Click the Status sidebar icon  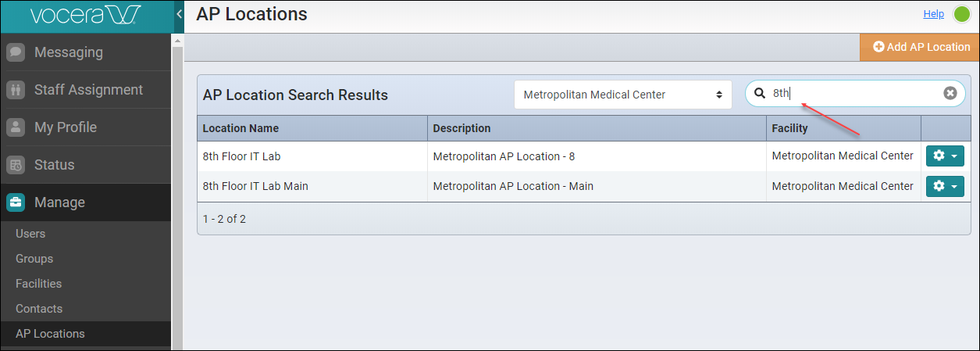coord(16,165)
